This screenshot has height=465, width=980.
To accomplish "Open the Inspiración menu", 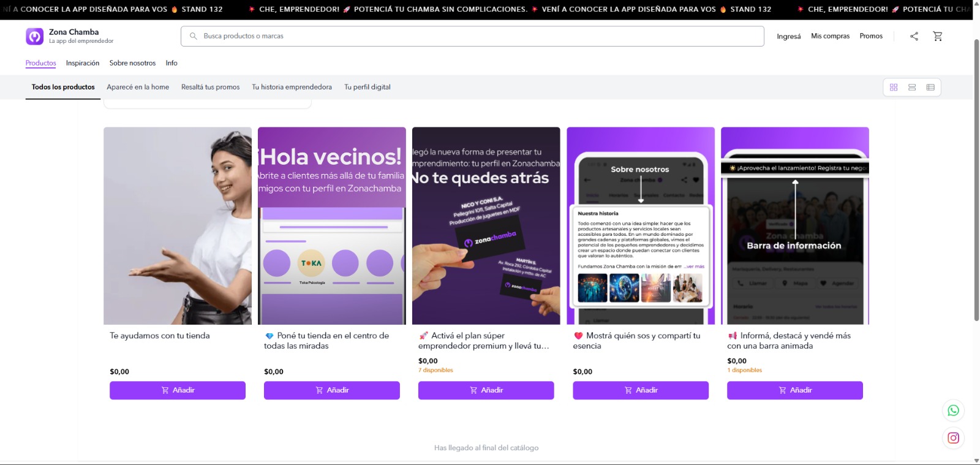I will coord(83,63).
